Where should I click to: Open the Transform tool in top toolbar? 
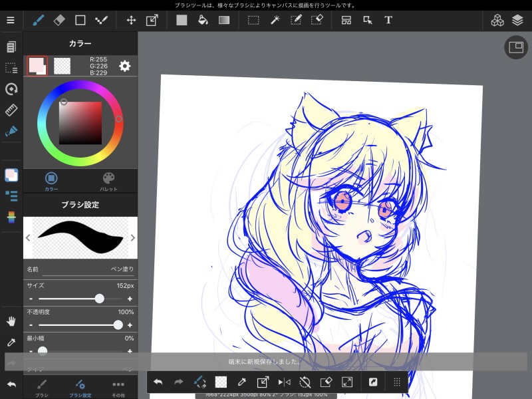[152, 21]
